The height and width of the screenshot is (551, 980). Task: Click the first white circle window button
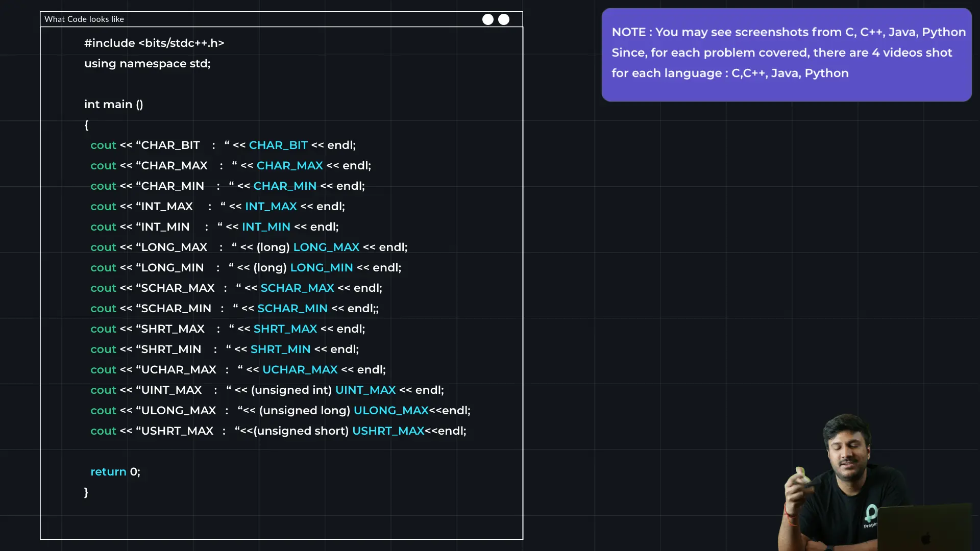(x=488, y=19)
